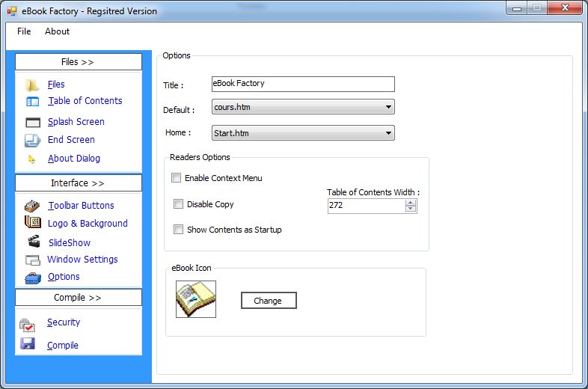Minimize the eBook Factory window

[517, 8]
